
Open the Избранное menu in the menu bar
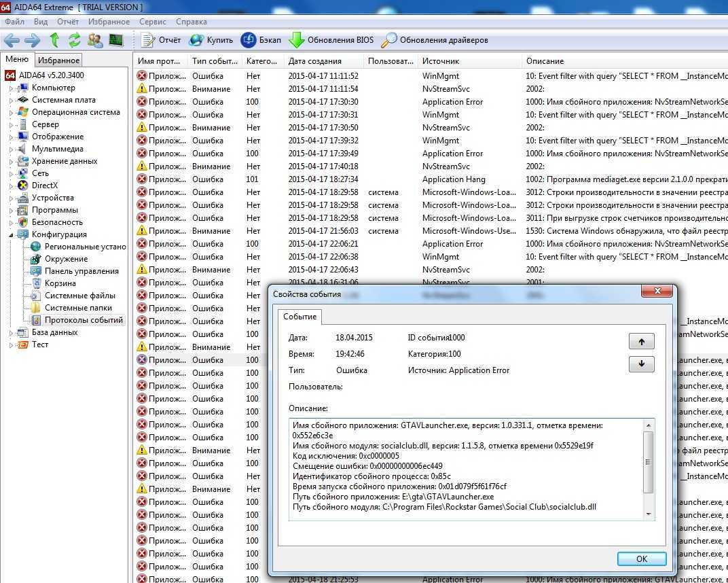click(109, 22)
